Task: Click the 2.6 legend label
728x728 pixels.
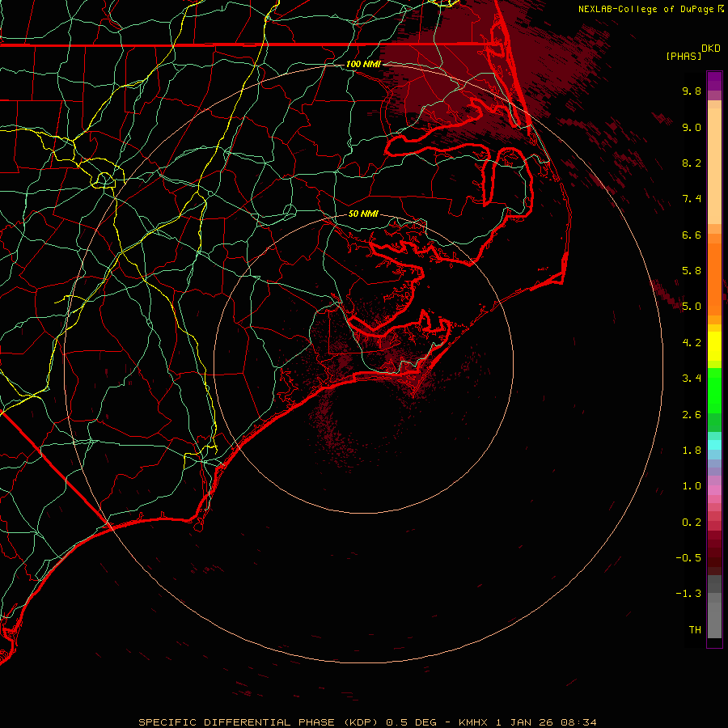Action: (x=692, y=415)
